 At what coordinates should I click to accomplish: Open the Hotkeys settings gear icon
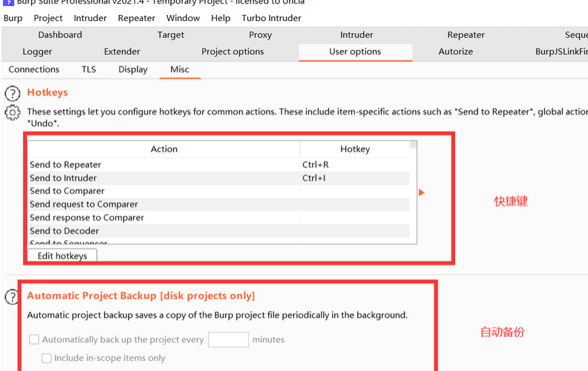point(12,113)
